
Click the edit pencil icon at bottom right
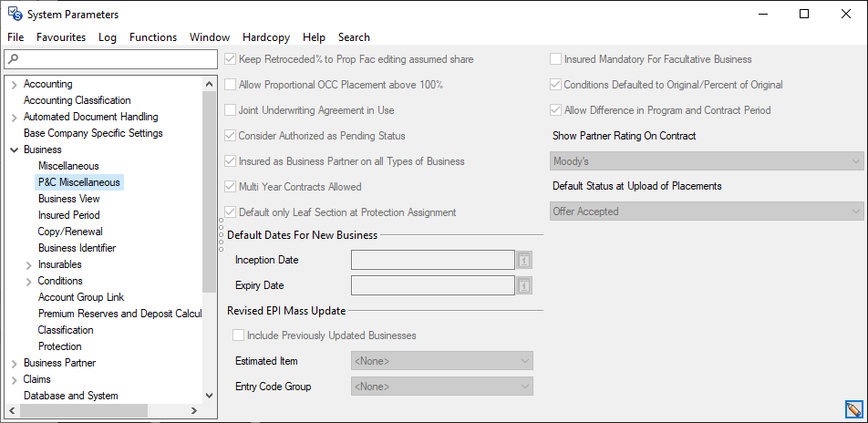point(853,409)
